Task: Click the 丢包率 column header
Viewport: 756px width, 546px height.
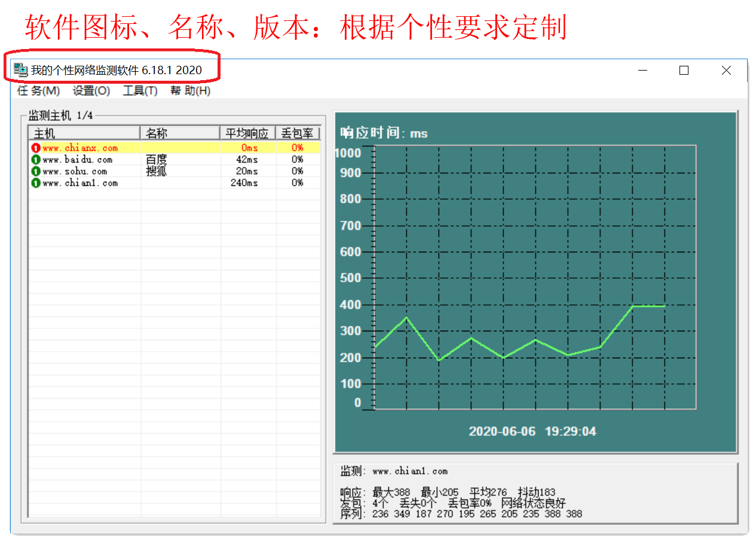Action: click(298, 133)
